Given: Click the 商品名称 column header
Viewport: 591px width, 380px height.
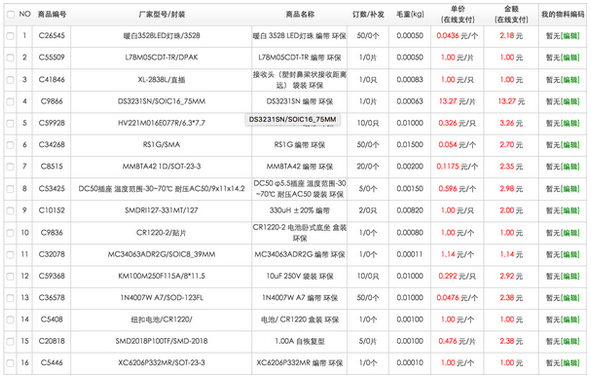Looking at the screenshot, I should click(x=300, y=15).
